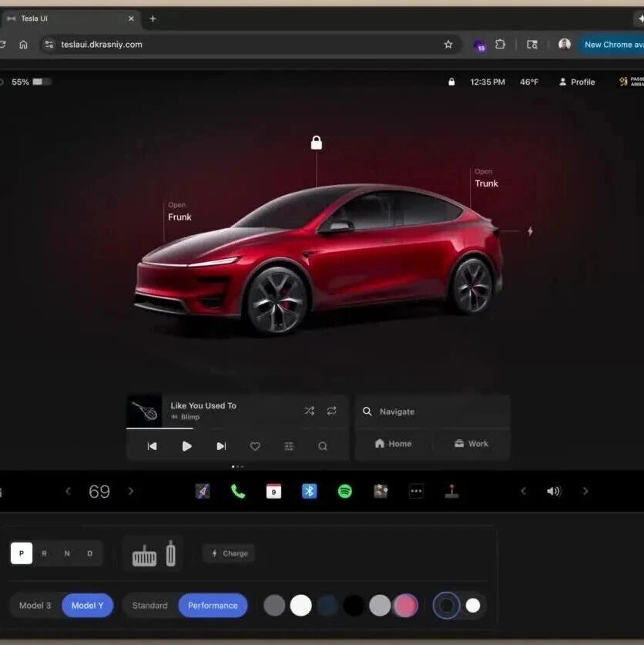Select gear N (Neutral)
Viewport: 644px width, 645px height.
67,553
